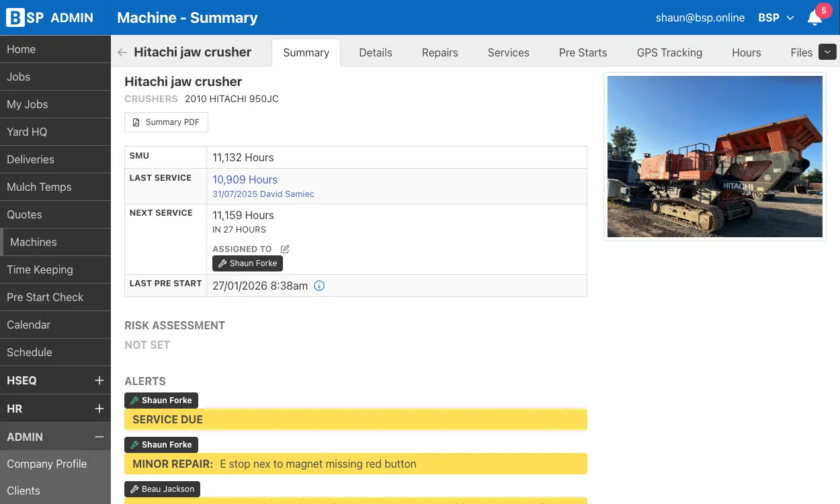The height and width of the screenshot is (504, 840).
Task: Click the edit icon next to Assigned To
Action: [285, 249]
